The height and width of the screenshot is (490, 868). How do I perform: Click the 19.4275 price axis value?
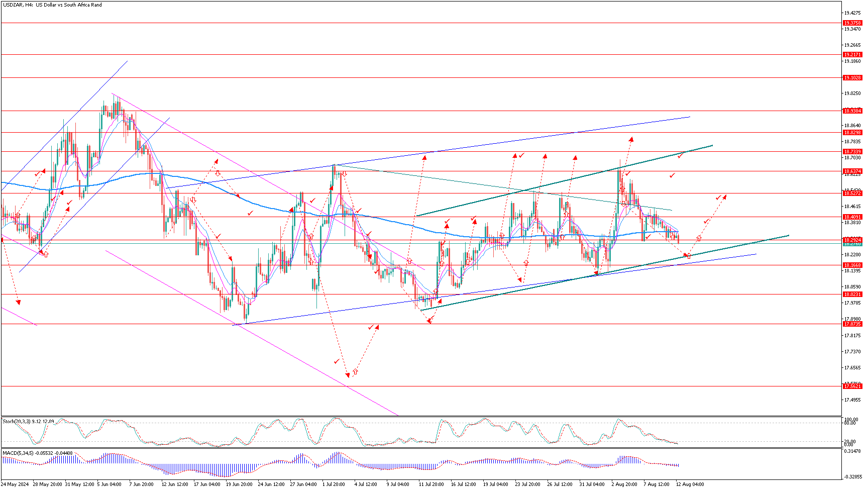[852, 13]
